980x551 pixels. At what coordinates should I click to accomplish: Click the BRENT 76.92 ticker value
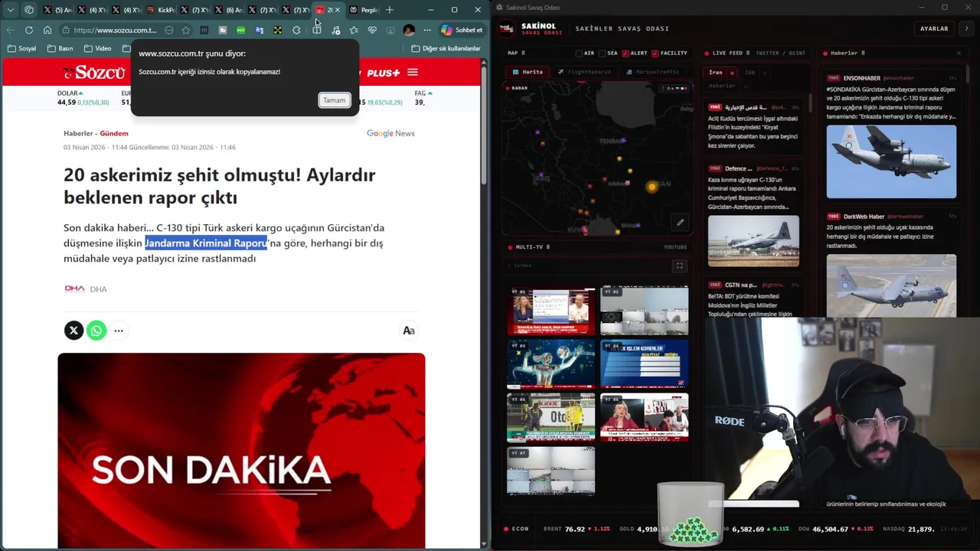tap(575, 529)
